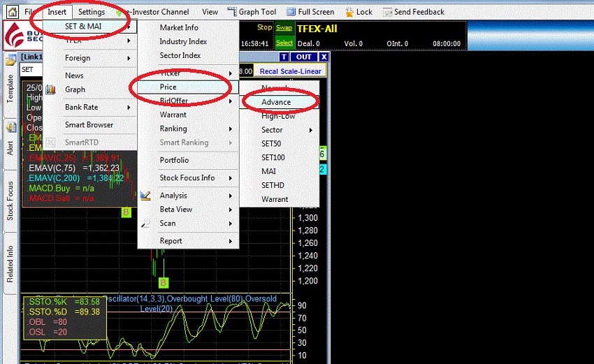Close the chart panel with X button
This screenshot has width=594, height=364.
tap(324, 57)
